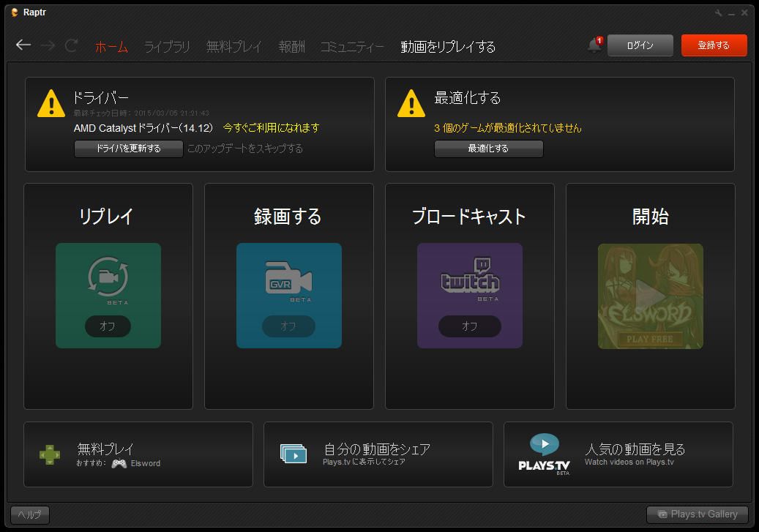Open the 自分の動画をシェア card
The width and height of the screenshot is (759, 532).
(378, 454)
